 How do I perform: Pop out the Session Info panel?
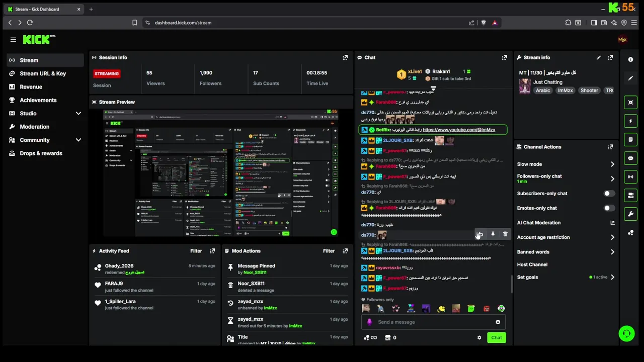pyautogui.click(x=345, y=58)
